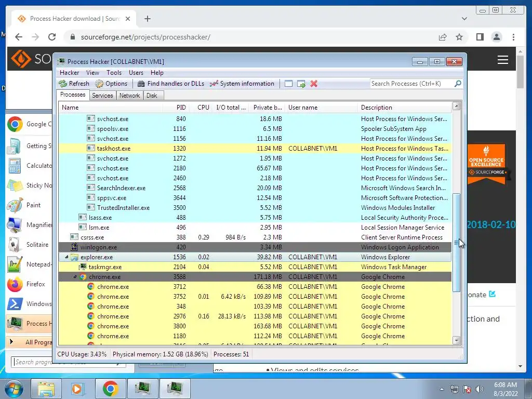The width and height of the screenshot is (532, 399).
Task: Sort by the PID column header
Action: [176, 108]
